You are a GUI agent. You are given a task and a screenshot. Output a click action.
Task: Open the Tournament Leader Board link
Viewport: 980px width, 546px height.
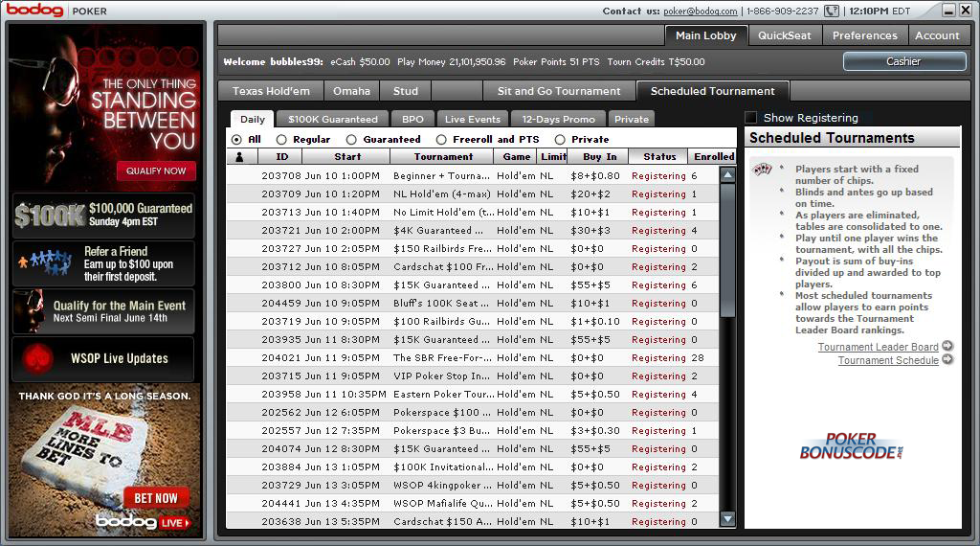pyautogui.click(x=878, y=347)
